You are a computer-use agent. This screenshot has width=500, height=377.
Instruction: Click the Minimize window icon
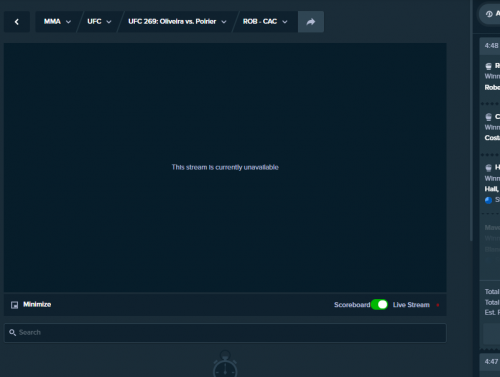point(14,305)
